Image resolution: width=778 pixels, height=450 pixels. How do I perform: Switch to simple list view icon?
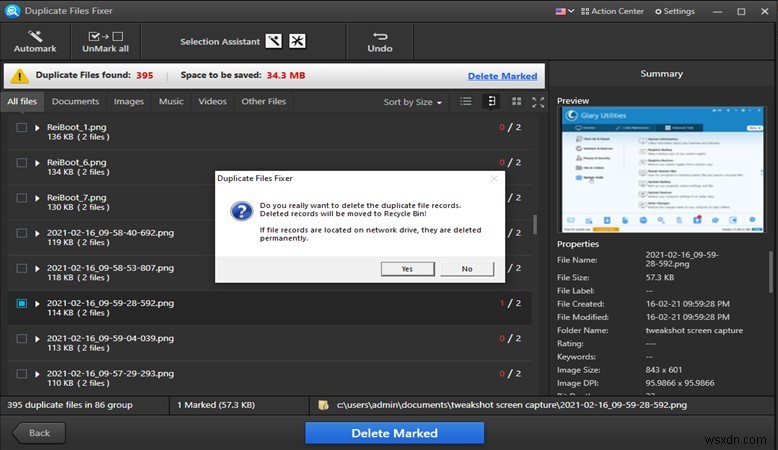point(465,102)
